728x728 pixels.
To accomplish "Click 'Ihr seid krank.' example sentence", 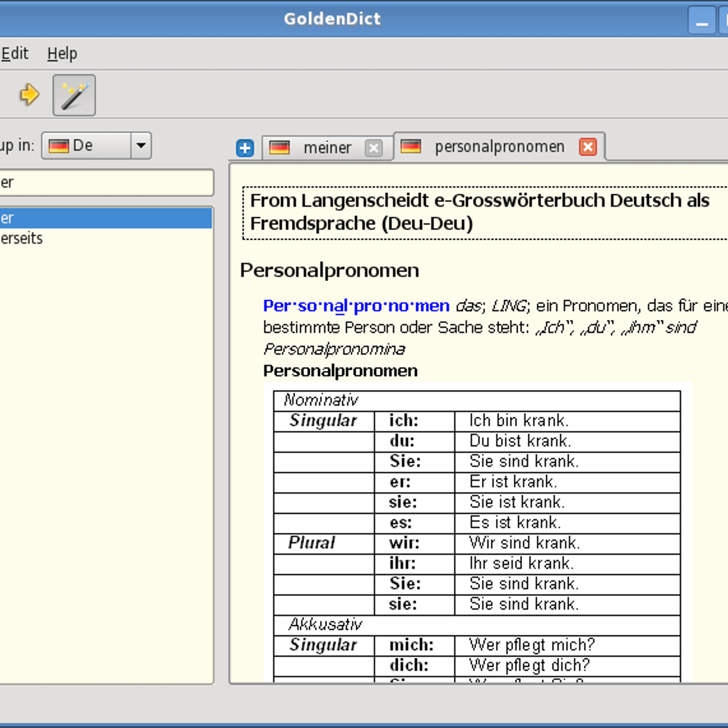I will (521, 563).
